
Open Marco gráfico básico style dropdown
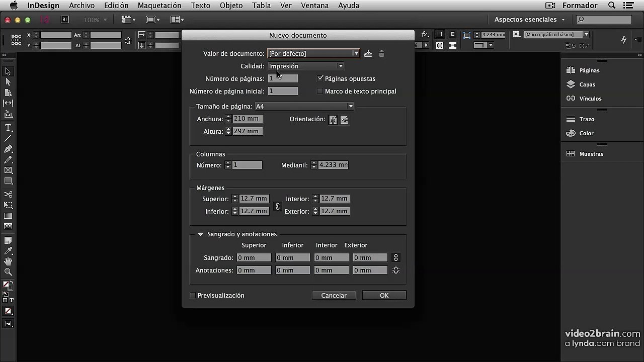(x=556, y=35)
